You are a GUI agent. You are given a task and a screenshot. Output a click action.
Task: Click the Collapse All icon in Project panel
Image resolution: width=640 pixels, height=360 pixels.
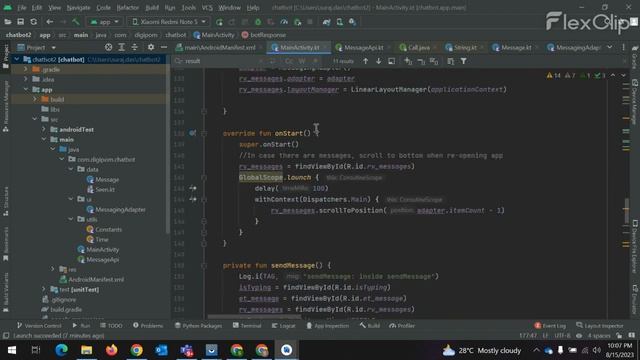click(x=134, y=47)
